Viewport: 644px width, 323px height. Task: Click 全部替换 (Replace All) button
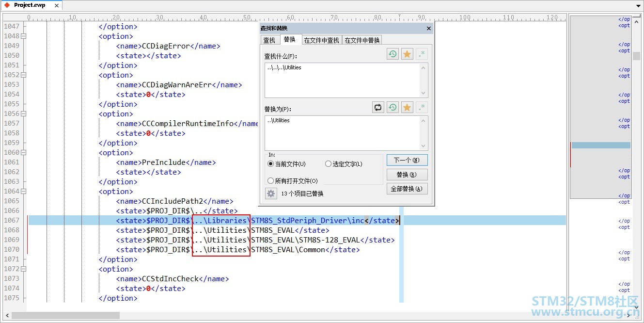tap(407, 189)
